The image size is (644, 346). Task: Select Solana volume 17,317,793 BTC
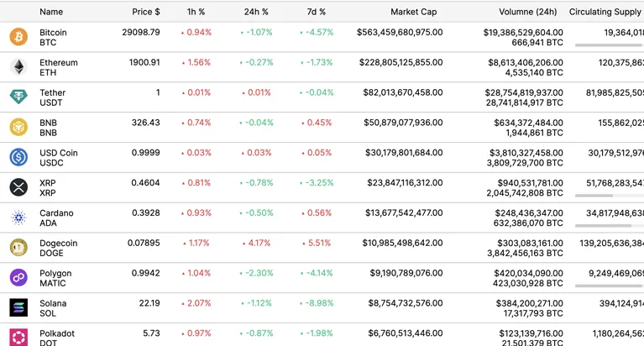click(533, 313)
